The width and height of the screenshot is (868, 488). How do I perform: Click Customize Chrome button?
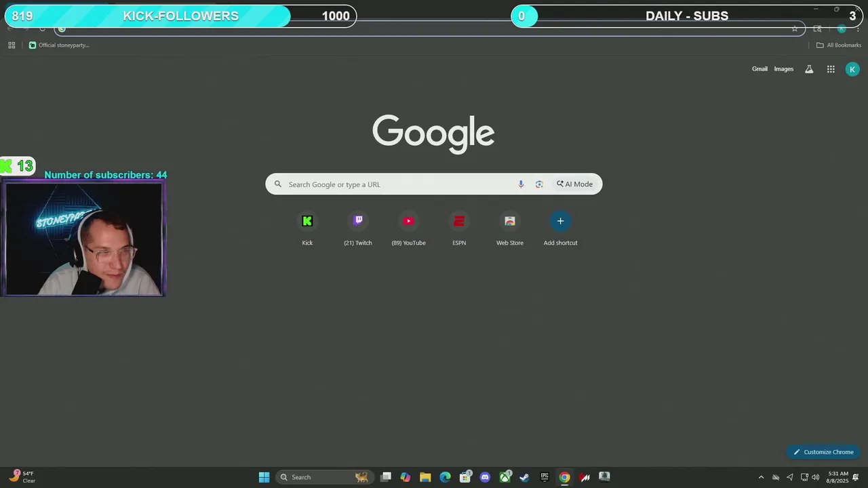pyautogui.click(x=824, y=452)
